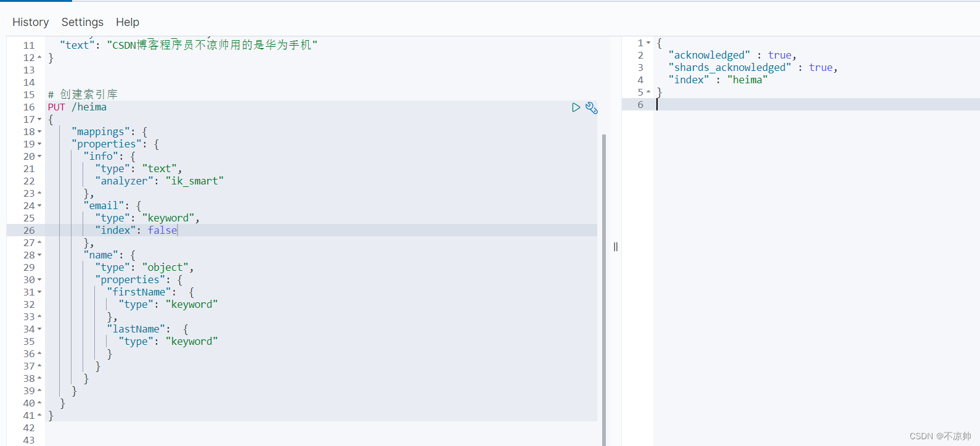Open the wrench actions menu for request
Viewport: 980px width, 446px height.
[592, 108]
